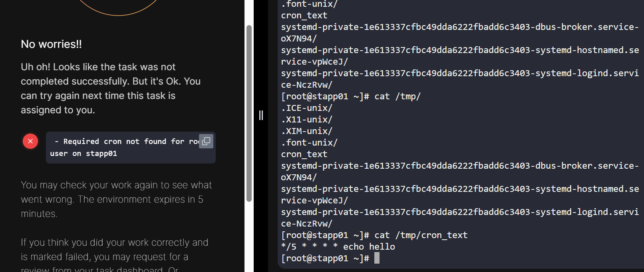Click the red X failure icon
Screen dimensions: 644x272
click(x=30, y=141)
